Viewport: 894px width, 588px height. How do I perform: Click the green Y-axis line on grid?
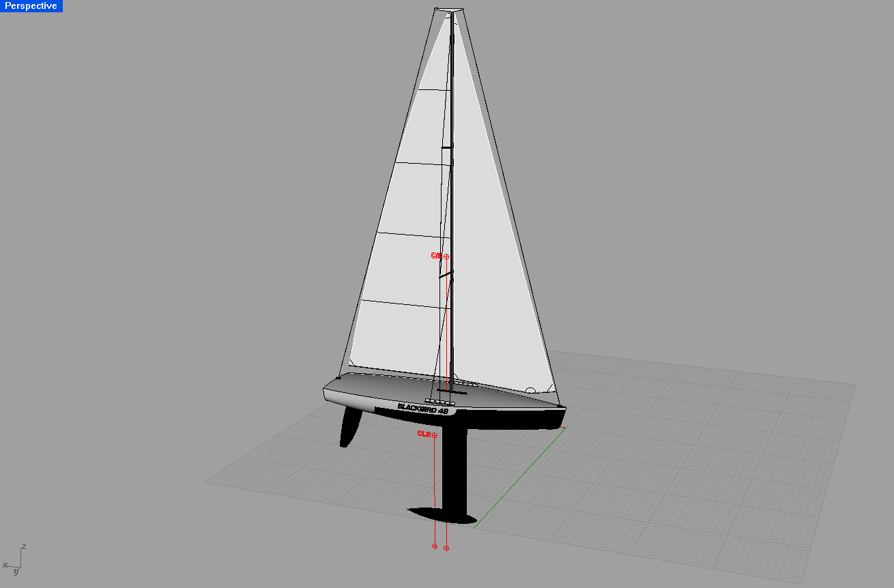pyautogui.click(x=519, y=479)
